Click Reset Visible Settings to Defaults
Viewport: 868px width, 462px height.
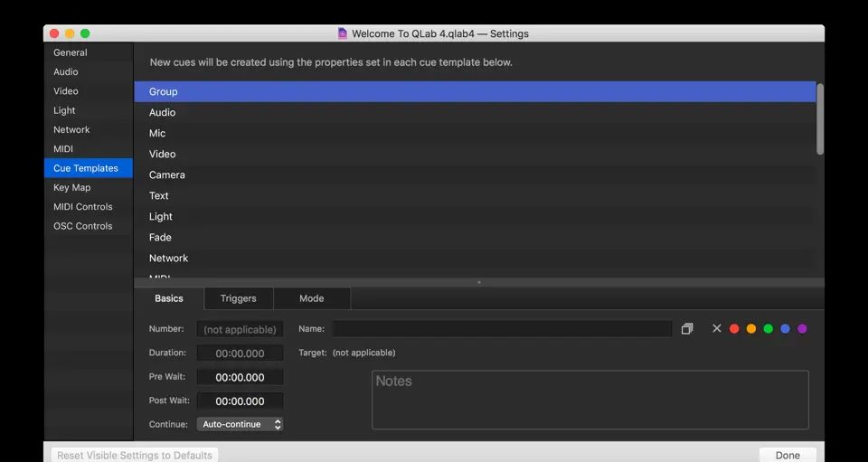(135, 455)
